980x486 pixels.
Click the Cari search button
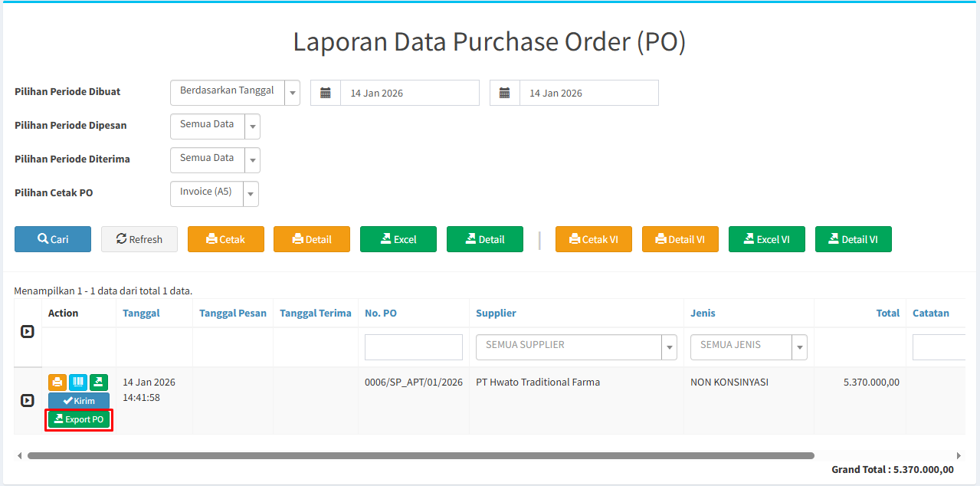(x=53, y=239)
